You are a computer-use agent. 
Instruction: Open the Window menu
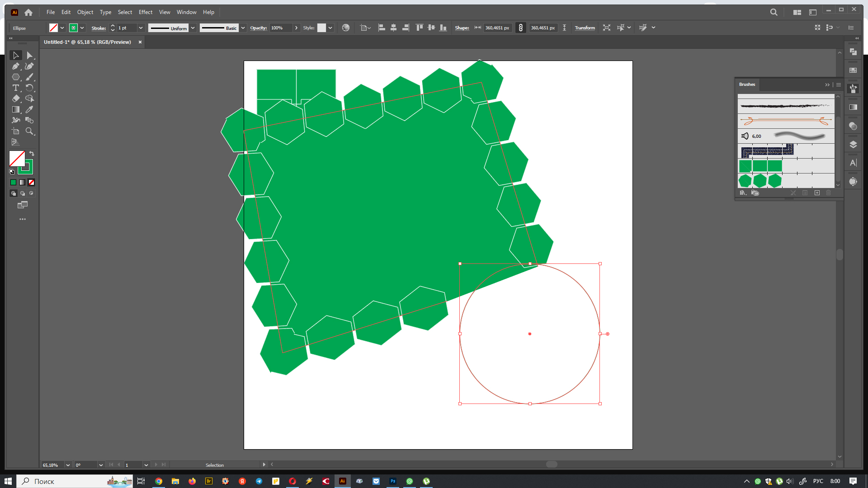pos(186,12)
